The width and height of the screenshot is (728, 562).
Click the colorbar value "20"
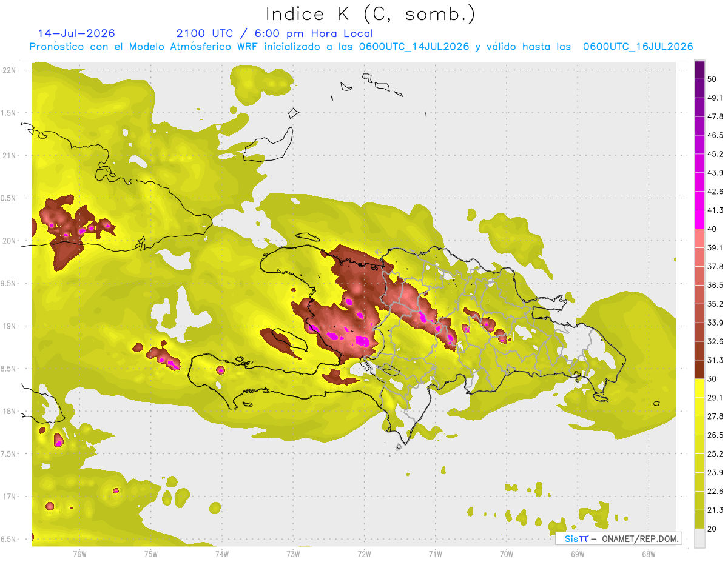[x=713, y=529]
